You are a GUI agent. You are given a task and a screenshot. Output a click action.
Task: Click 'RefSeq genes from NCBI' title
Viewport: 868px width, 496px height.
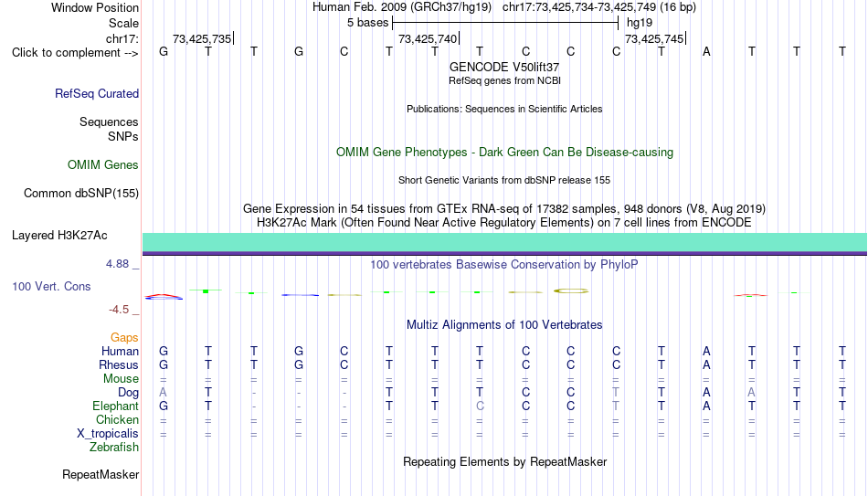(x=504, y=80)
